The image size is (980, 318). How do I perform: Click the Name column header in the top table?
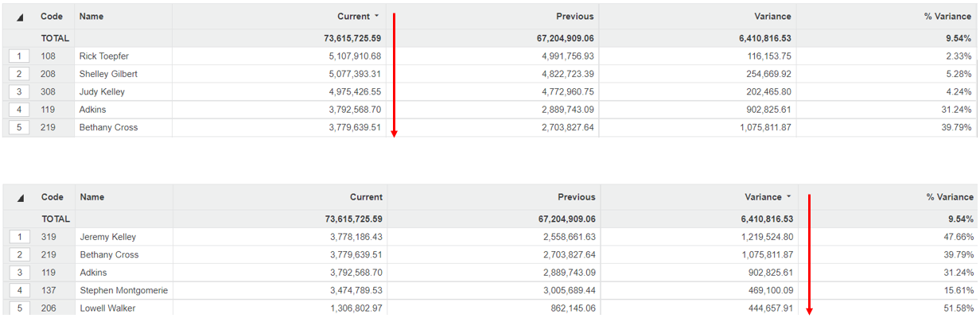click(x=91, y=17)
